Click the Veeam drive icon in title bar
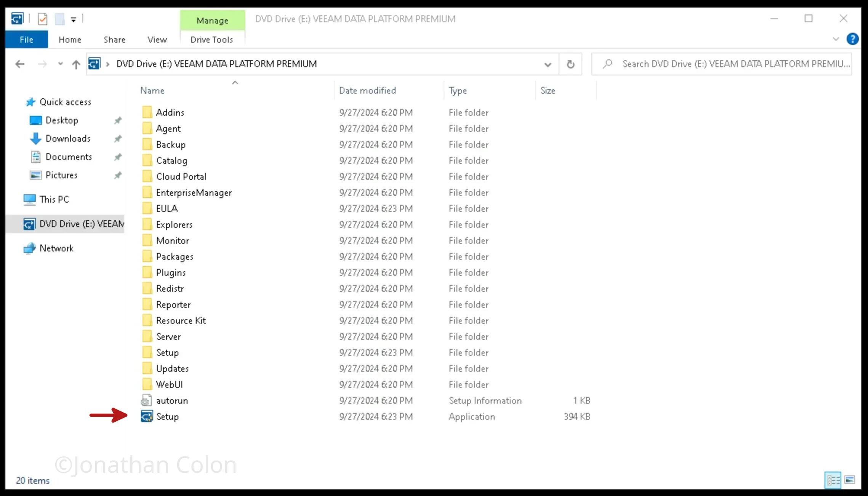Image resolution: width=868 pixels, height=496 pixels. pyautogui.click(x=17, y=18)
